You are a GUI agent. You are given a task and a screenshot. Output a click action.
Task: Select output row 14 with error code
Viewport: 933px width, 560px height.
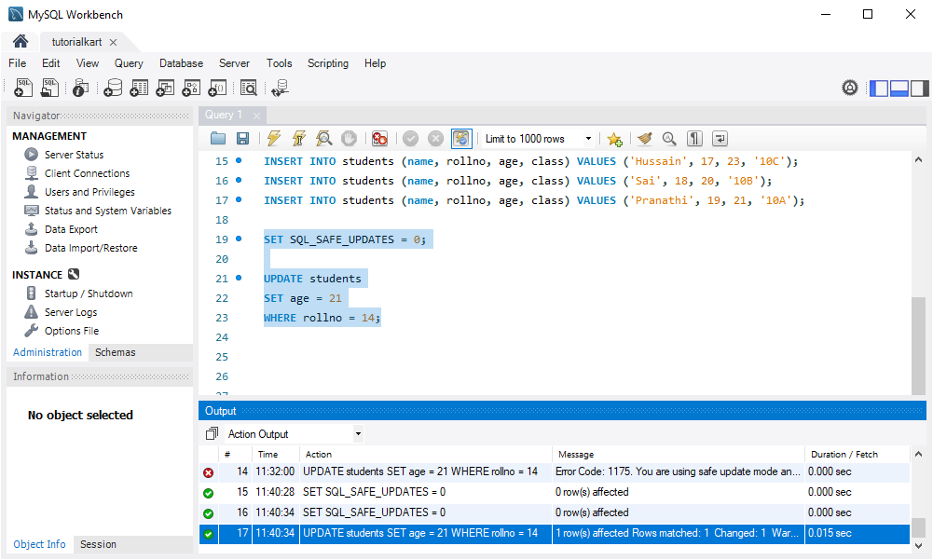(554, 471)
